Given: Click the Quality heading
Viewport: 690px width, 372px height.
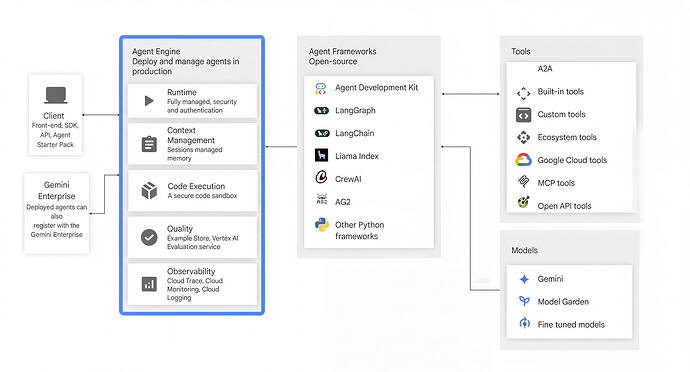Looking at the screenshot, I should (x=180, y=229).
